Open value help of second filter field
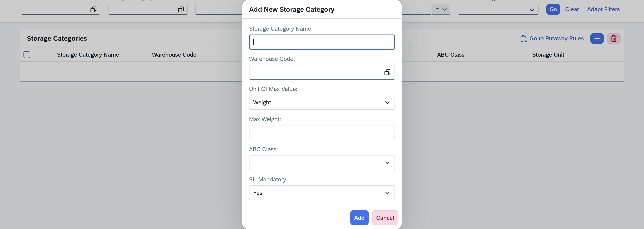Image resolution: width=644 pixels, height=229 pixels. point(181,10)
